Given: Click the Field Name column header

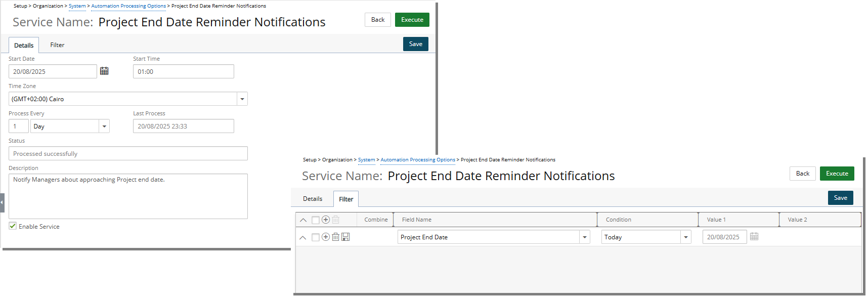Looking at the screenshot, I should pyautogui.click(x=495, y=220).
